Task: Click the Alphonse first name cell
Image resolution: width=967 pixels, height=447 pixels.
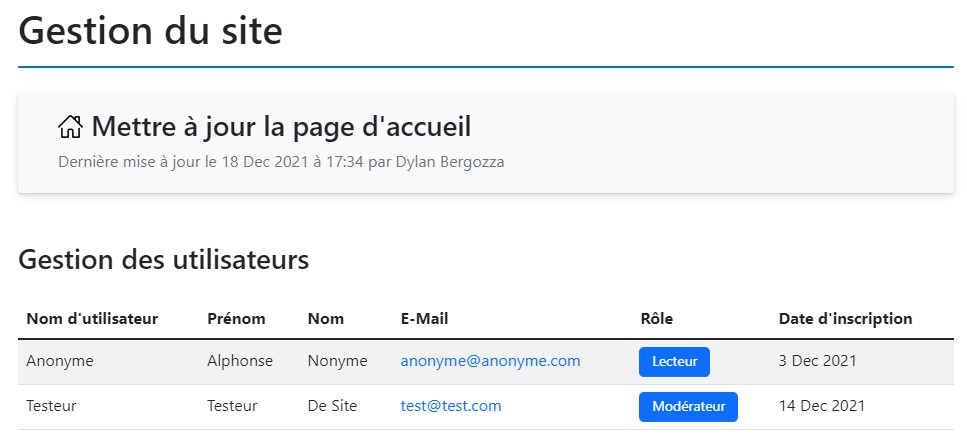Action: [240, 361]
